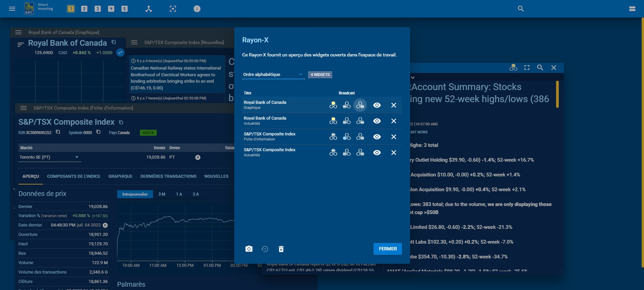This screenshot has height=290, width=644.
Task: Open the workspace network diagram icon
Action: click(x=149, y=9)
